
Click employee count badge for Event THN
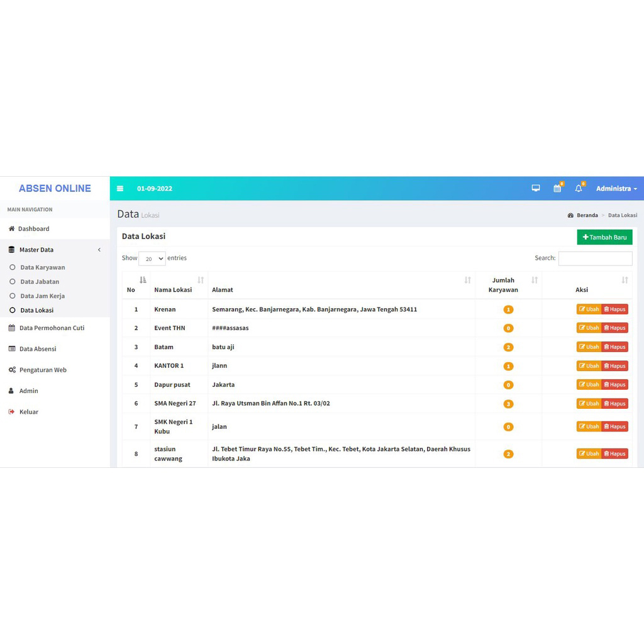click(x=508, y=328)
